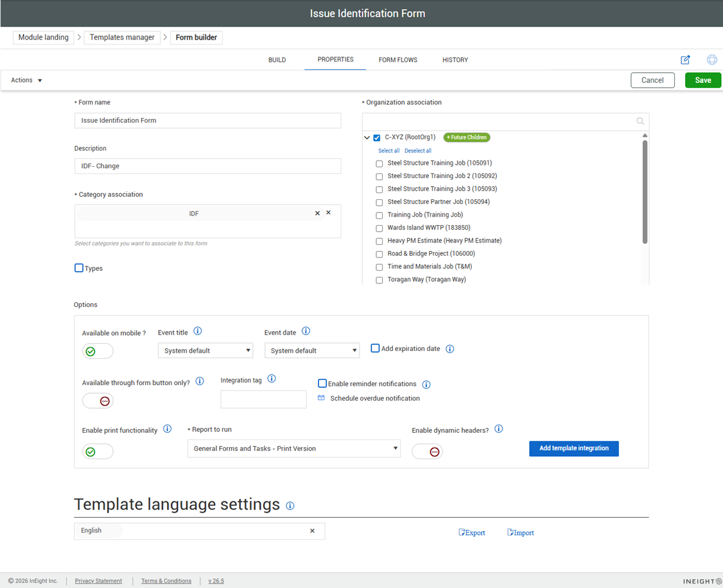Click the Integration tag input field
The image size is (723, 588).
coord(264,399)
